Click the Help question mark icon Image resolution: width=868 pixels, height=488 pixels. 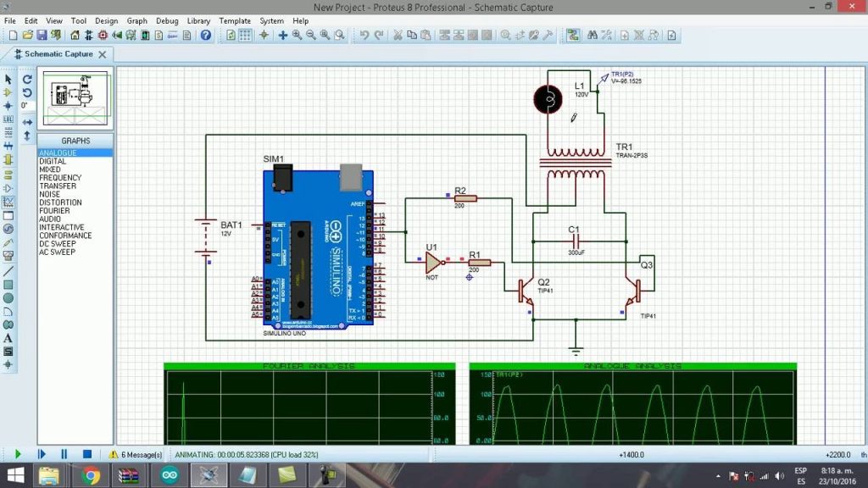pos(206,36)
